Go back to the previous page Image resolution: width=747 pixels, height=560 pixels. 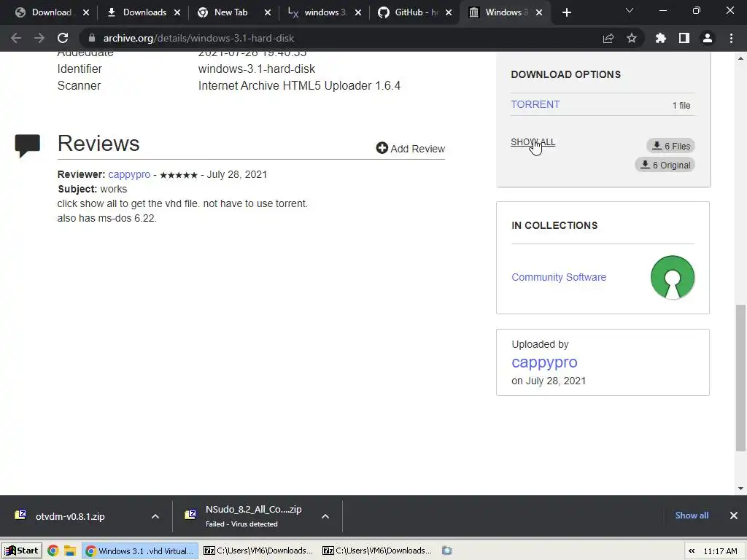16,38
